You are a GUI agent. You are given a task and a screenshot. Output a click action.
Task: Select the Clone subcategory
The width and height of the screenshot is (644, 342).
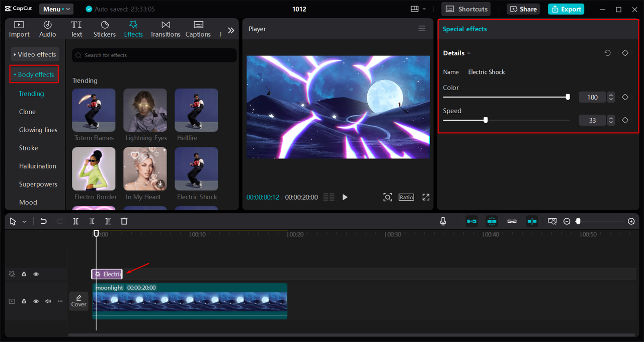27,112
